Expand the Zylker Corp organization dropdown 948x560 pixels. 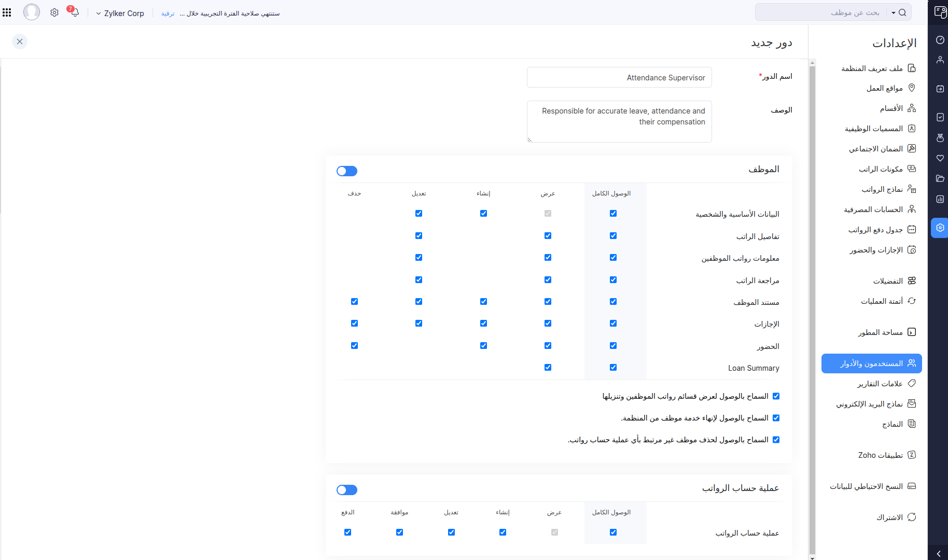[120, 13]
